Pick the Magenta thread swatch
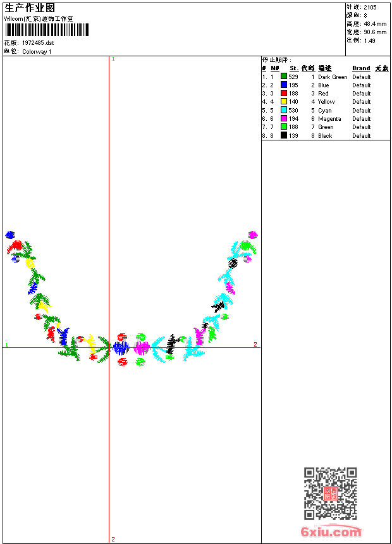 283,118
